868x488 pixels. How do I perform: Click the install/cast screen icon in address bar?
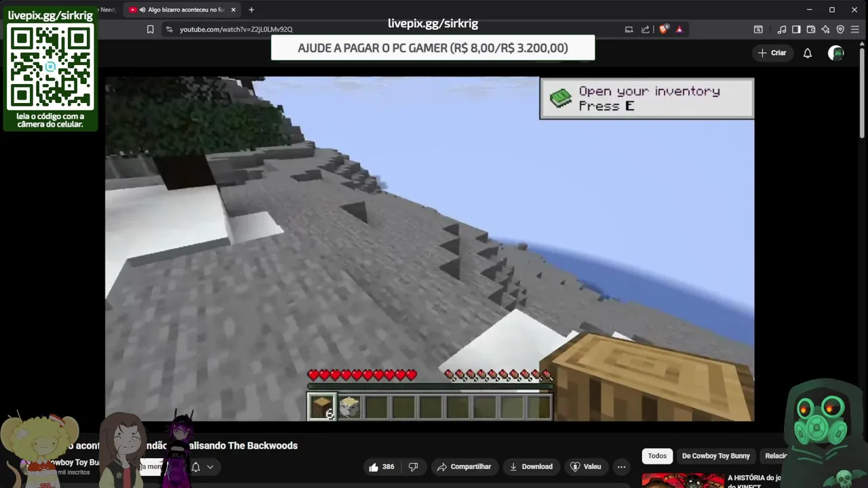629,29
